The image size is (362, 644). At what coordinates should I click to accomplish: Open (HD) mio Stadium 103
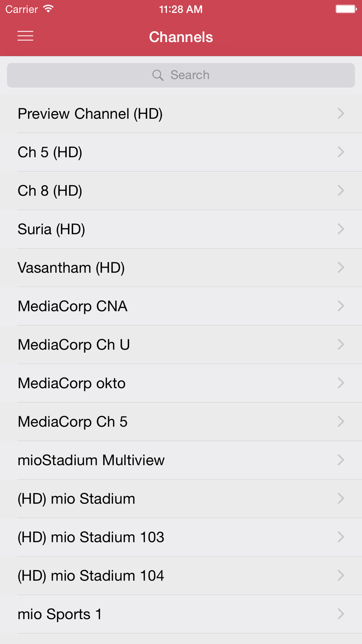91,537
